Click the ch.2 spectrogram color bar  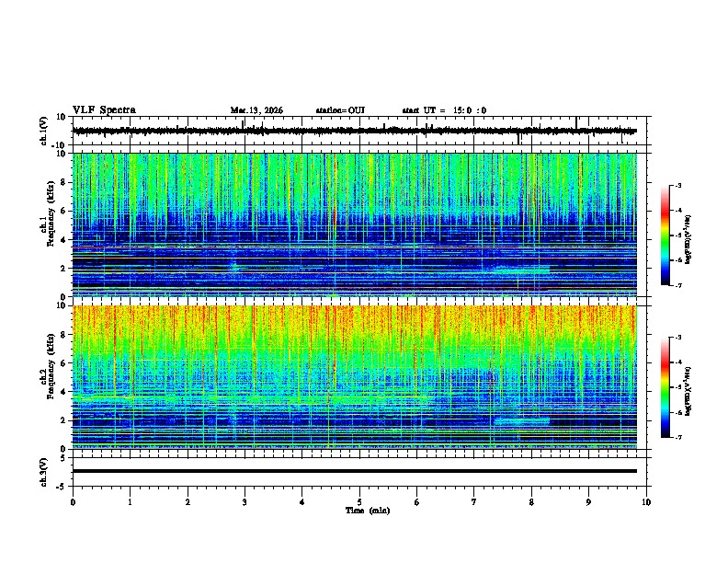click(665, 387)
